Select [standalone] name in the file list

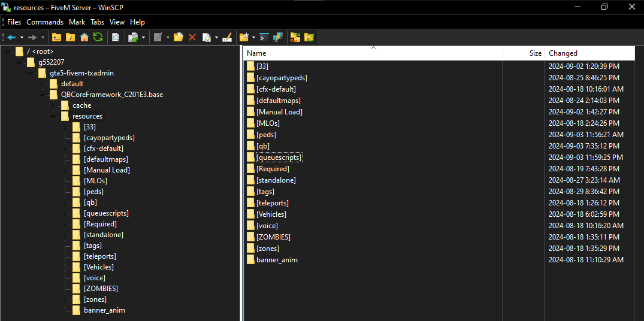pyautogui.click(x=276, y=180)
